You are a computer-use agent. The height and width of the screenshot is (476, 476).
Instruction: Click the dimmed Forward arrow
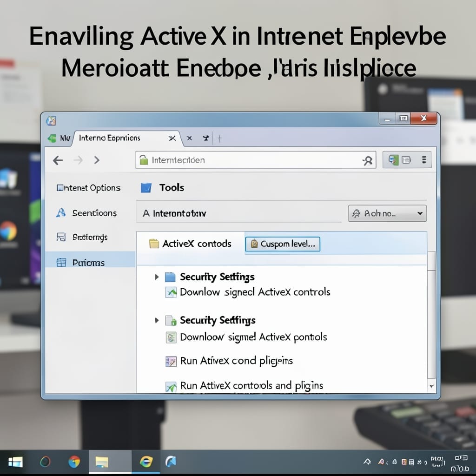(x=78, y=160)
